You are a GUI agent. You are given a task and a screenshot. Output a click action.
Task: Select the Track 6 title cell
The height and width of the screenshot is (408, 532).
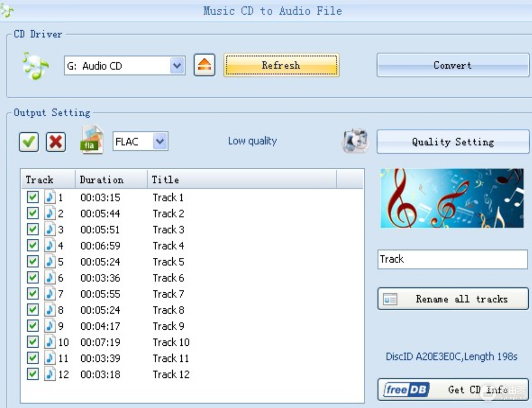click(x=169, y=278)
